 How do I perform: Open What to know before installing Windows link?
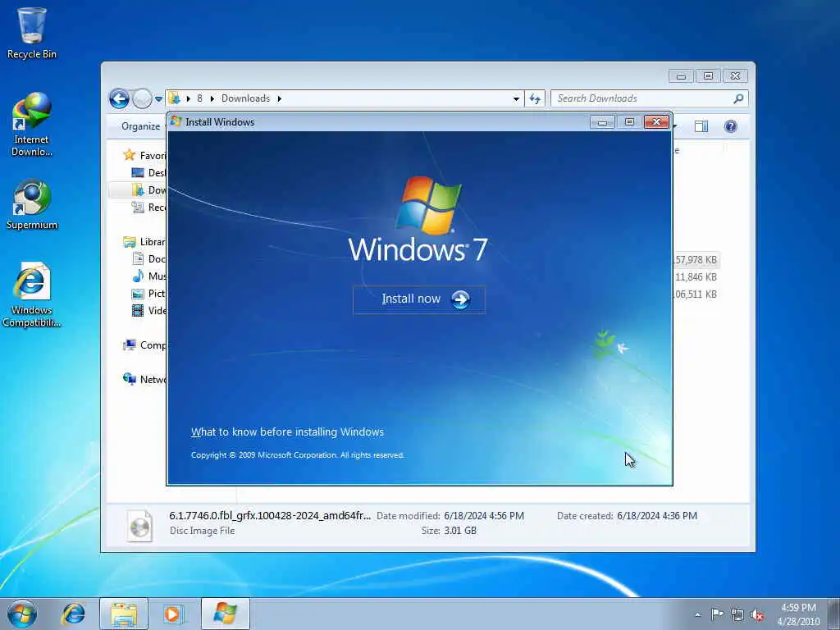click(287, 431)
